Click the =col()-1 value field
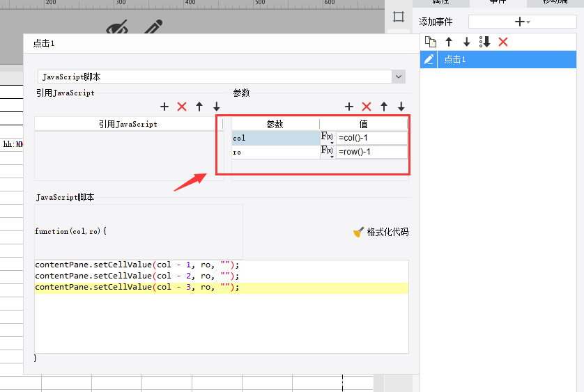Viewport: 584px width, 392px height. click(x=371, y=138)
